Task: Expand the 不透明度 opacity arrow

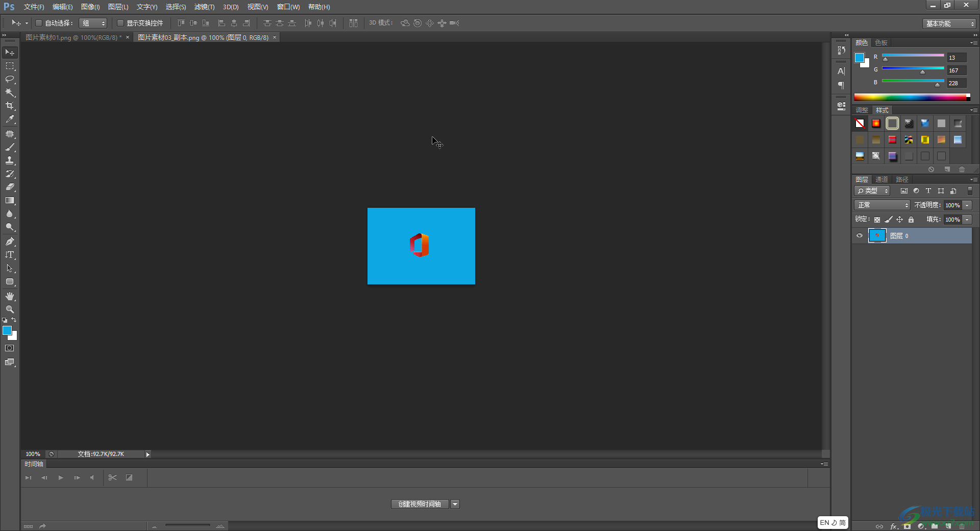Action: (x=967, y=205)
